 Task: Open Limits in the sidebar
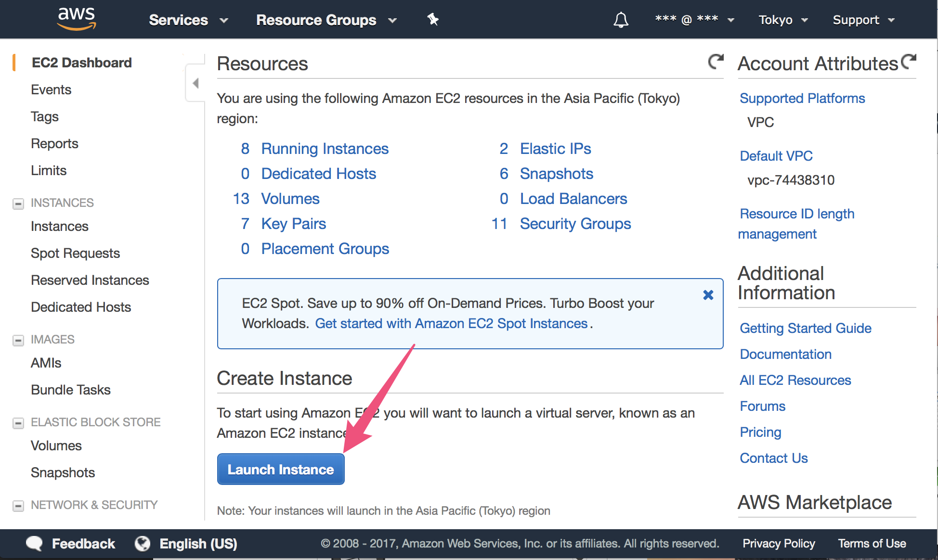click(x=49, y=170)
